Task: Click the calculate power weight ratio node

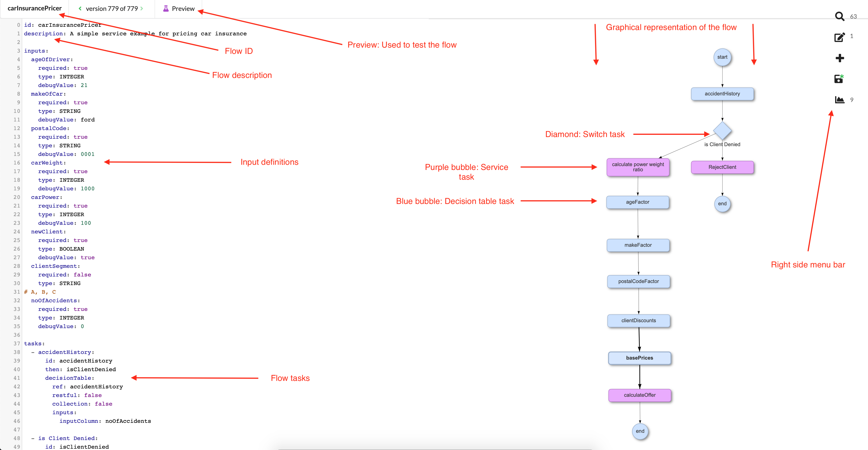Action: click(x=638, y=167)
